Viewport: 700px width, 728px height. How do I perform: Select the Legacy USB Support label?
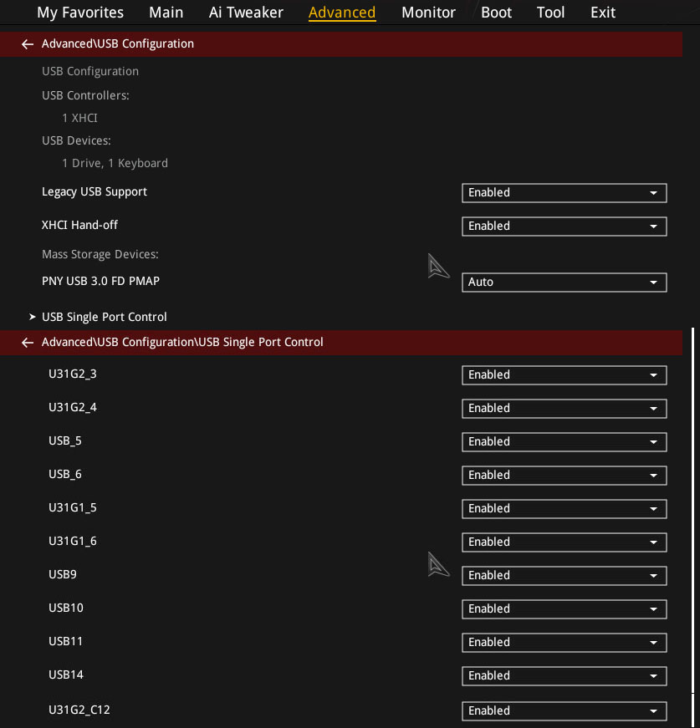95,191
